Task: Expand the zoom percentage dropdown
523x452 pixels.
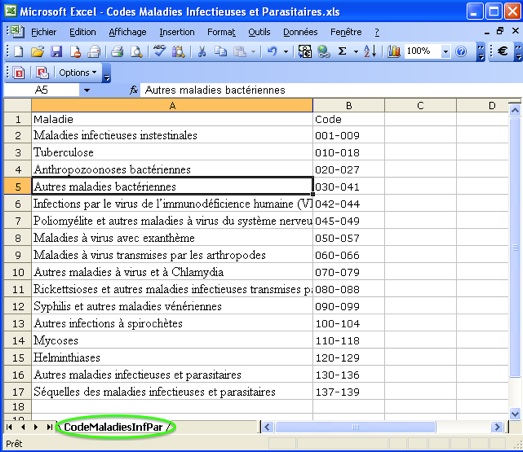Action: coord(445,52)
